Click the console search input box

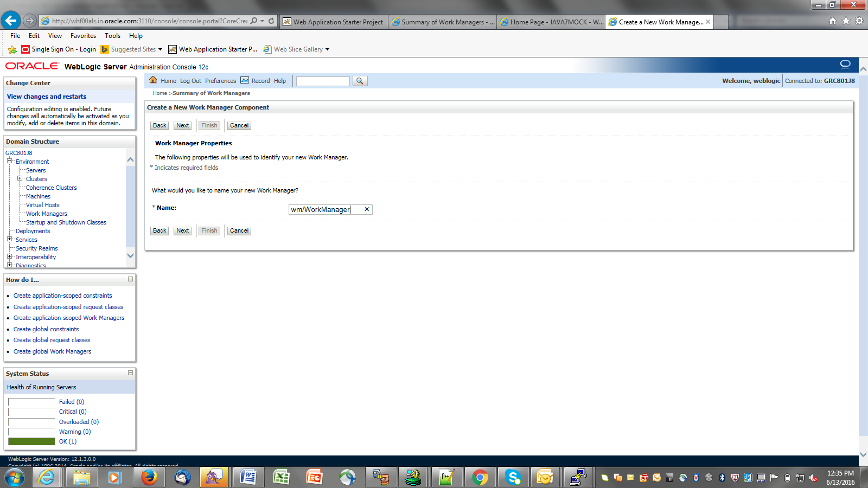pos(323,81)
